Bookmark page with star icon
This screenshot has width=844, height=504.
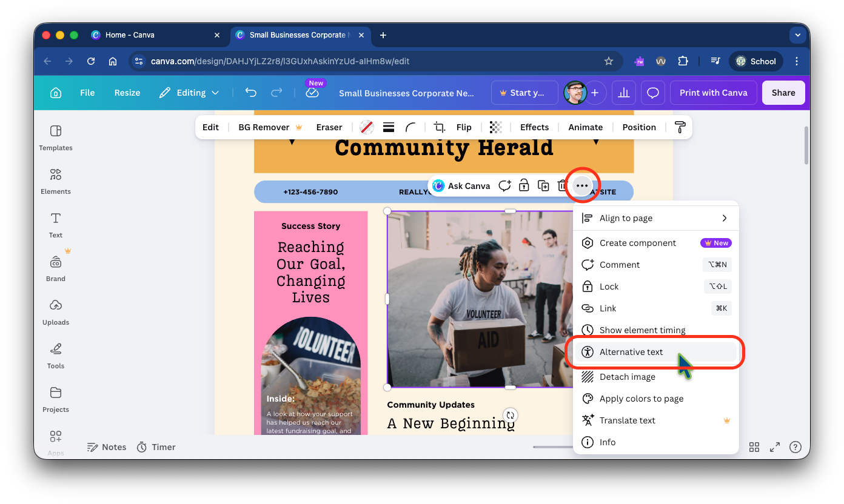pos(609,61)
